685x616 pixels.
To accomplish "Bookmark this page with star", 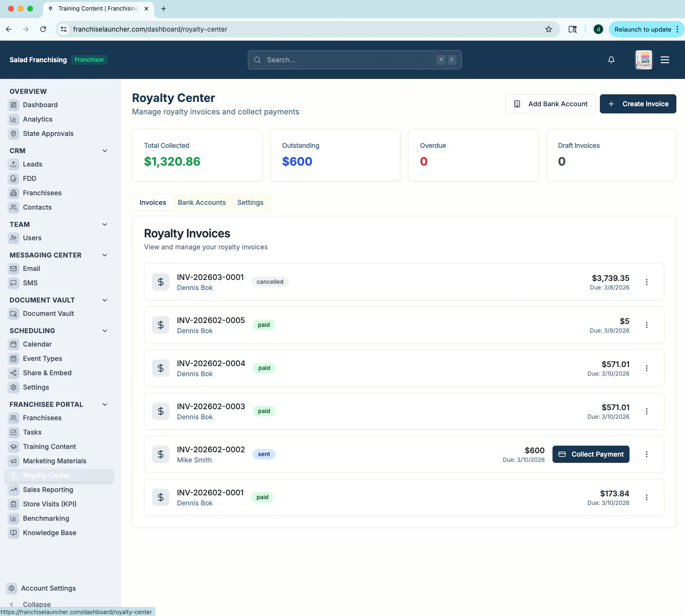I will [x=549, y=29].
